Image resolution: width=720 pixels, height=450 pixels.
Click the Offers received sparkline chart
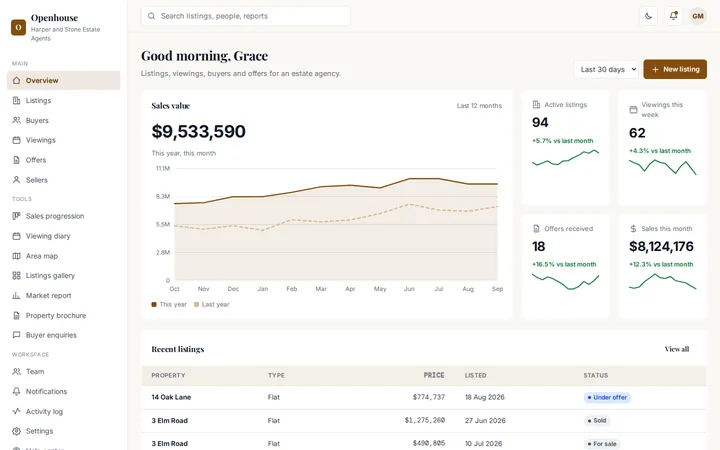[565, 281]
